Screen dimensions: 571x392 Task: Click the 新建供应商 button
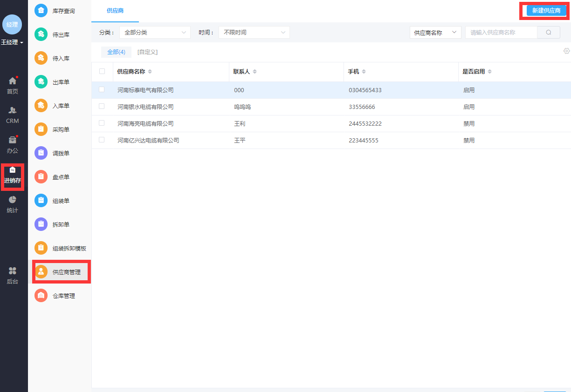coord(546,11)
